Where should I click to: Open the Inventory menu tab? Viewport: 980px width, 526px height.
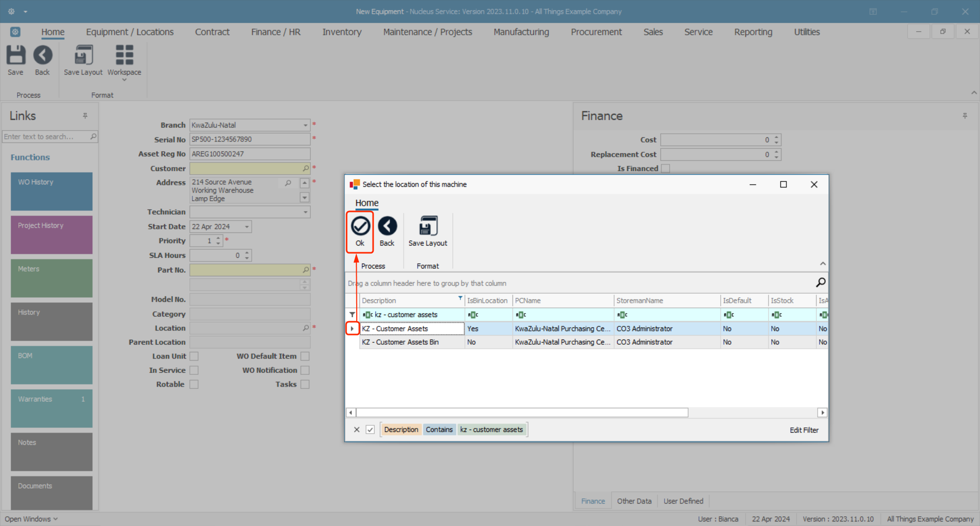(342, 32)
